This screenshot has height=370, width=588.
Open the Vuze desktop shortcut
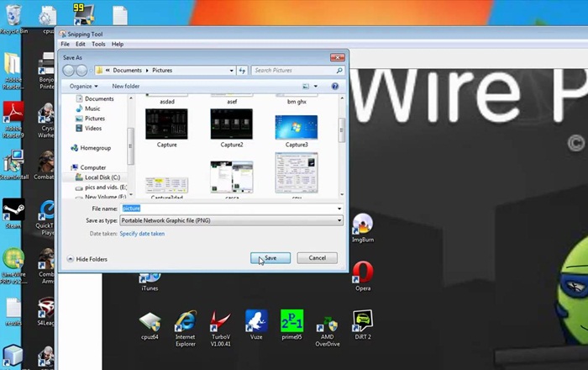[256, 325]
